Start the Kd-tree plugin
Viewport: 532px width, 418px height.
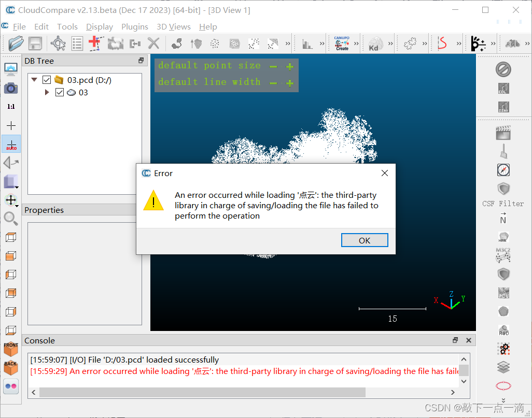pyautogui.click(x=374, y=43)
